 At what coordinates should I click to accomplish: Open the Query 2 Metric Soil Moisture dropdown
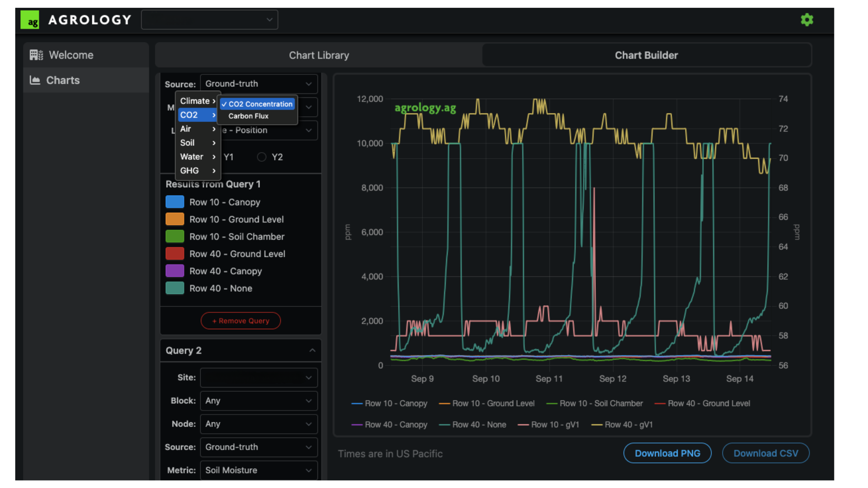point(259,470)
